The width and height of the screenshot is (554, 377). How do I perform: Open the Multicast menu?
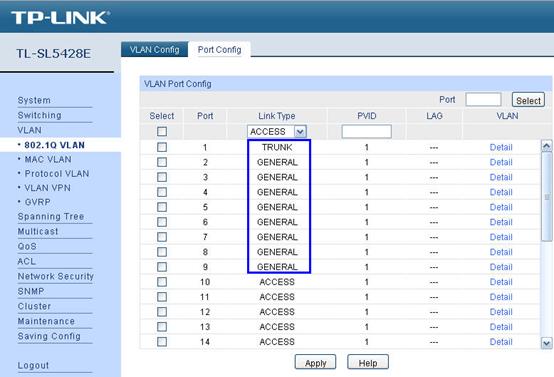point(38,231)
